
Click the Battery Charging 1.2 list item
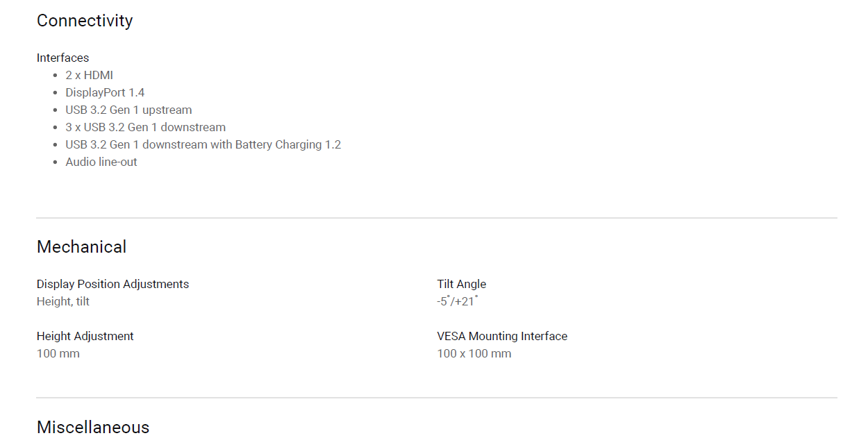coord(203,144)
